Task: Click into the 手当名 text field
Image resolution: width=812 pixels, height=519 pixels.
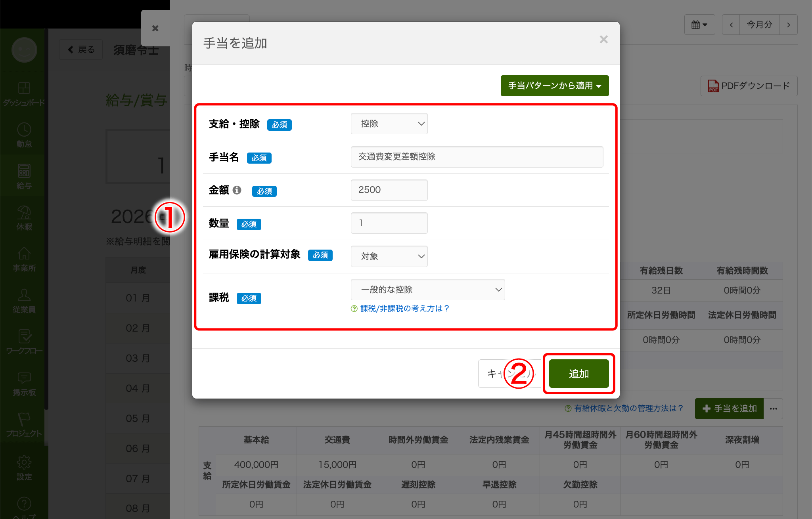Action: (x=477, y=157)
